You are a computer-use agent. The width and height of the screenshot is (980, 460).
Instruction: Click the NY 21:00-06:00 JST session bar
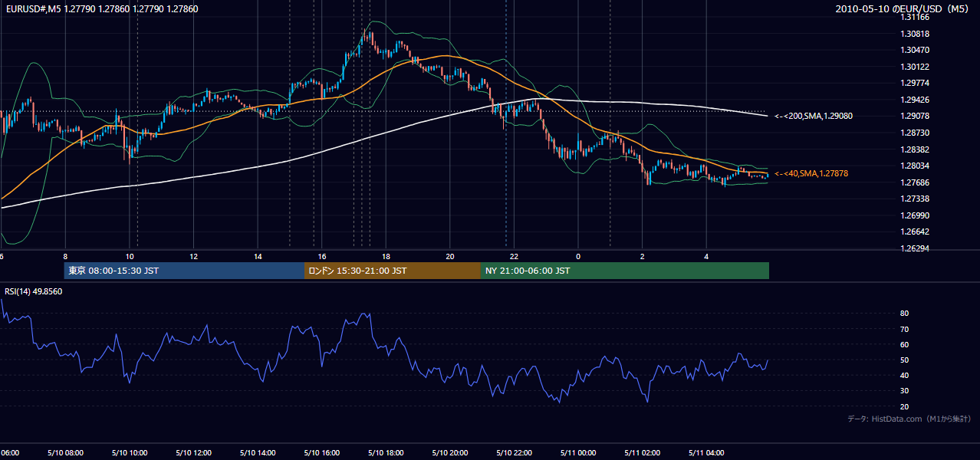point(625,271)
